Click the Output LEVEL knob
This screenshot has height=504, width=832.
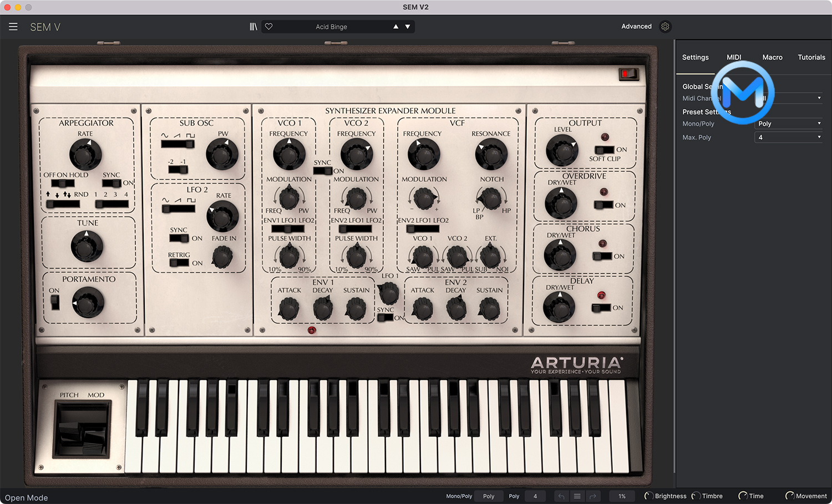562,150
